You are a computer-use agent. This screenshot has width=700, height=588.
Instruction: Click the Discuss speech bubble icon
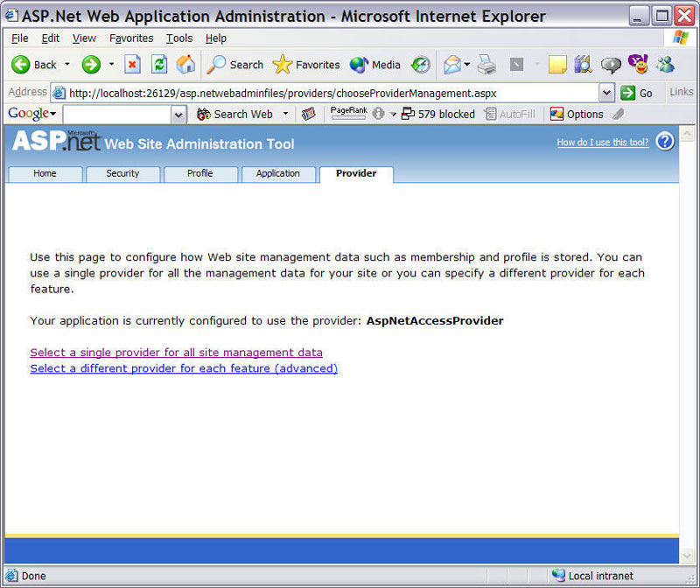(611, 65)
